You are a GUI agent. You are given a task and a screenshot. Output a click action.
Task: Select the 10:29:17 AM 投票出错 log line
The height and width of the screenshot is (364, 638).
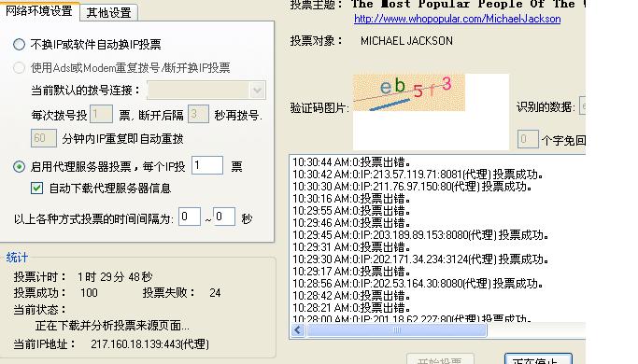click(x=351, y=272)
